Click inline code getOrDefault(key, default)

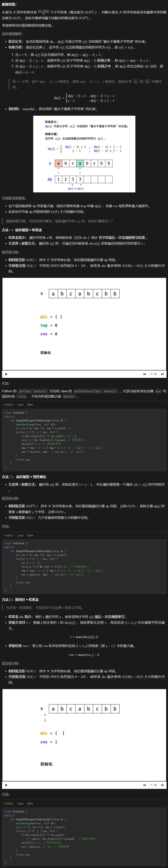tap(96, 391)
